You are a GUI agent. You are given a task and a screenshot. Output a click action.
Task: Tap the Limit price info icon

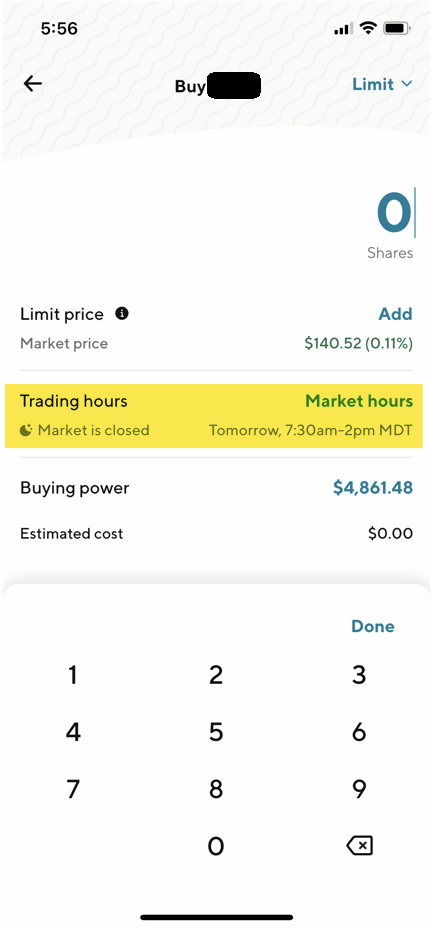(122, 313)
